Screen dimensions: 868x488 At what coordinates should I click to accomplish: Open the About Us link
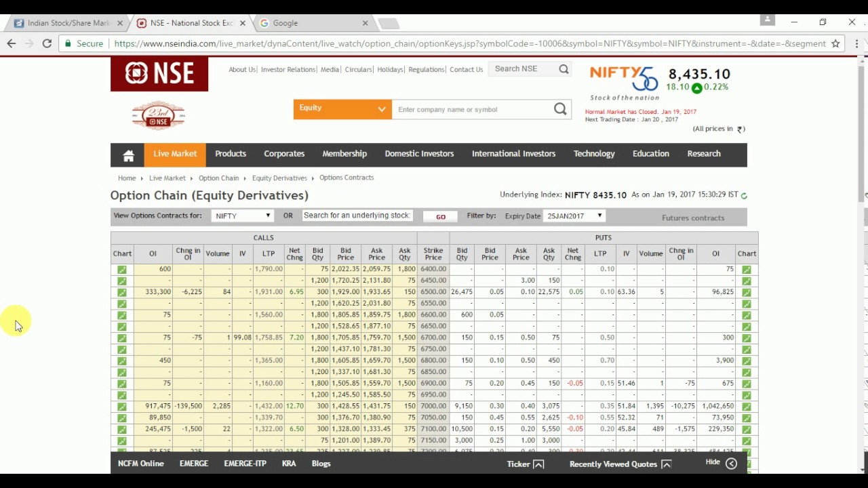242,69
